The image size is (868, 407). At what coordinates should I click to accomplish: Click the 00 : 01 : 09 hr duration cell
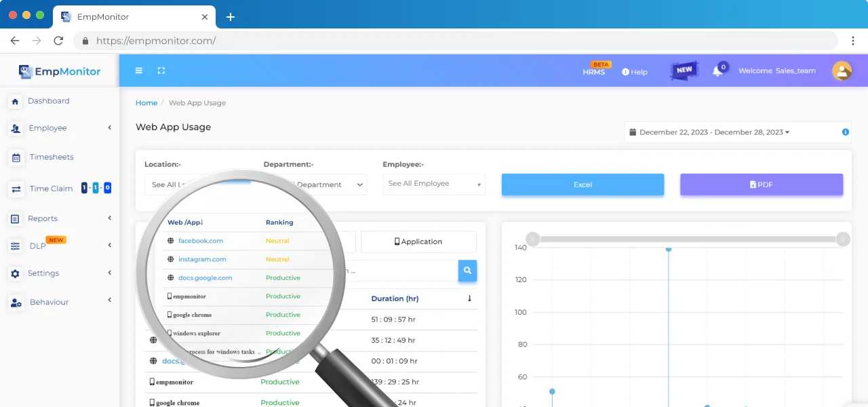coord(395,362)
